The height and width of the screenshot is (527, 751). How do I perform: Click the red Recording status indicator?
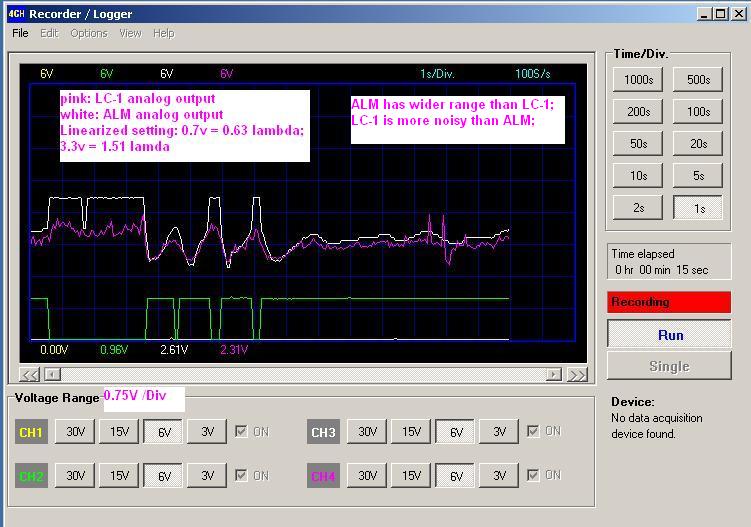[x=668, y=302]
